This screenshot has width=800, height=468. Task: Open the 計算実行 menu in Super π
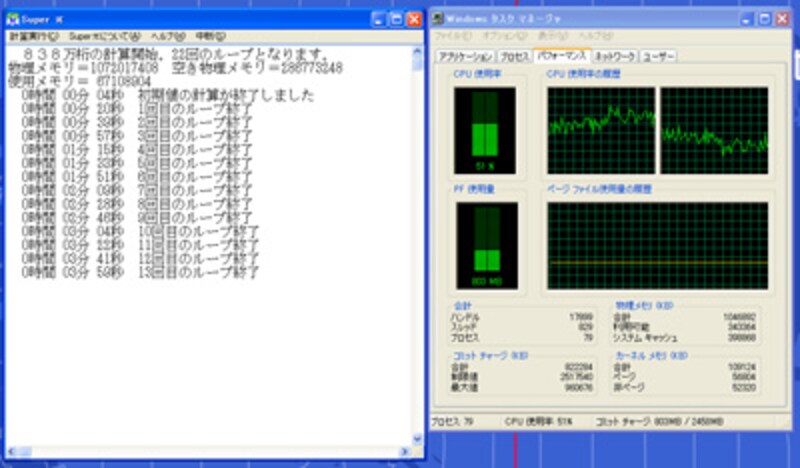click(33, 37)
